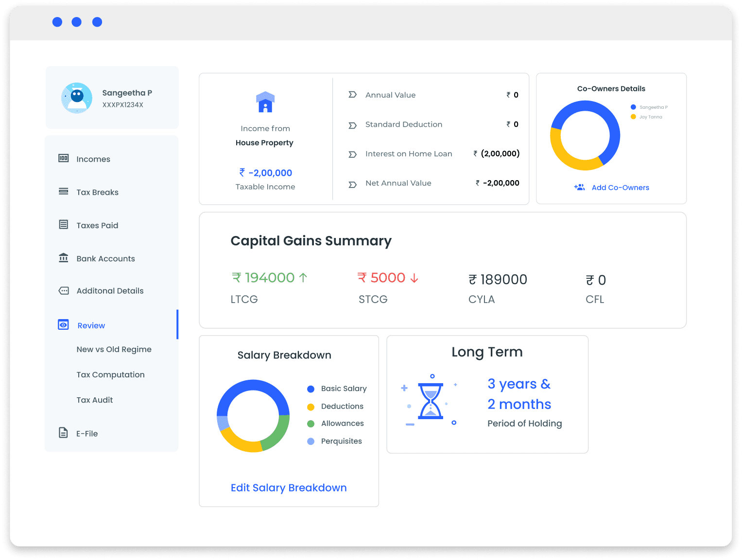This screenshot has width=742, height=560.
Task: Click the Bank Accounts building icon
Action: (x=64, y=257)
